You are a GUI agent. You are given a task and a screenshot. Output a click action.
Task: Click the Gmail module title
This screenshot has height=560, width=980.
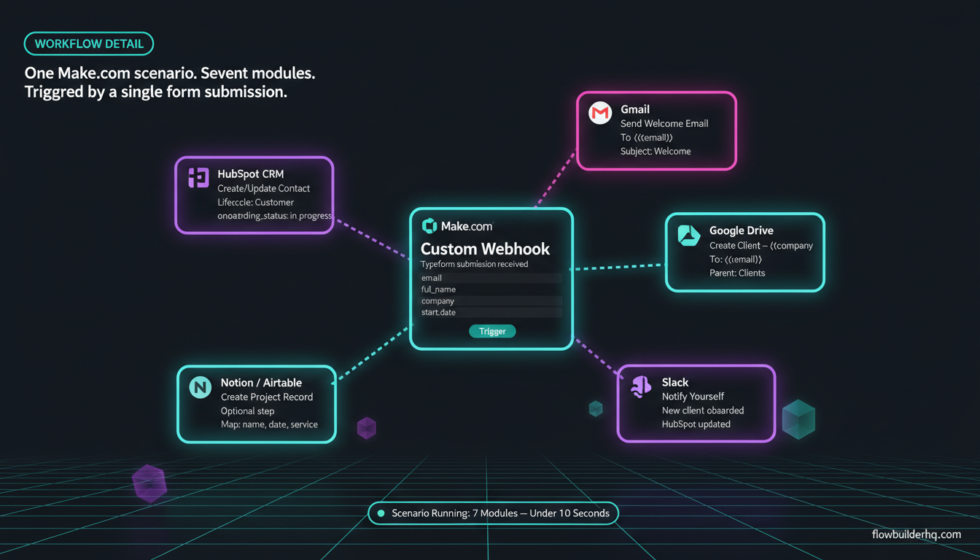click(635, 109)
